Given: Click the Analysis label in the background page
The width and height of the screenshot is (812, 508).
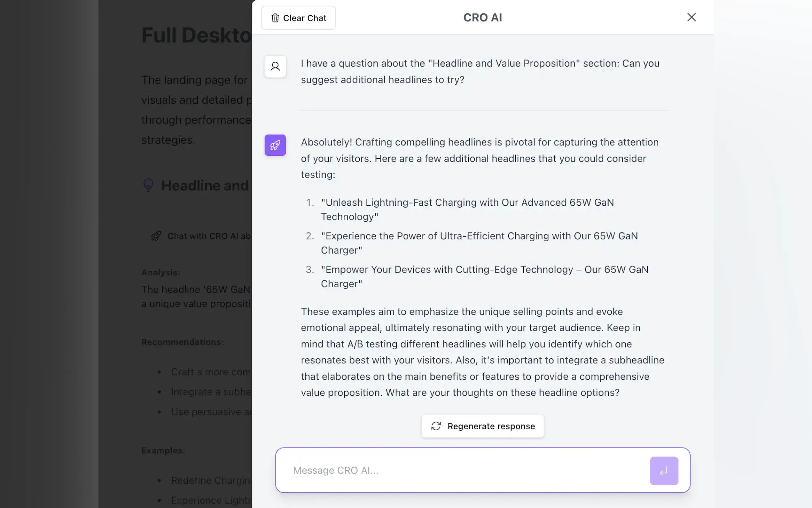Looking at the screenshot, I should (x=161, y=272).
